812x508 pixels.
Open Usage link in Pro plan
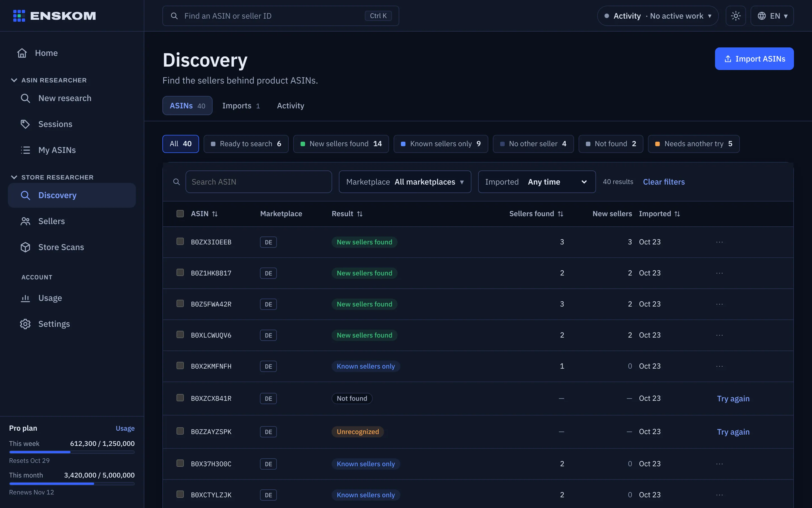point(125,428)
